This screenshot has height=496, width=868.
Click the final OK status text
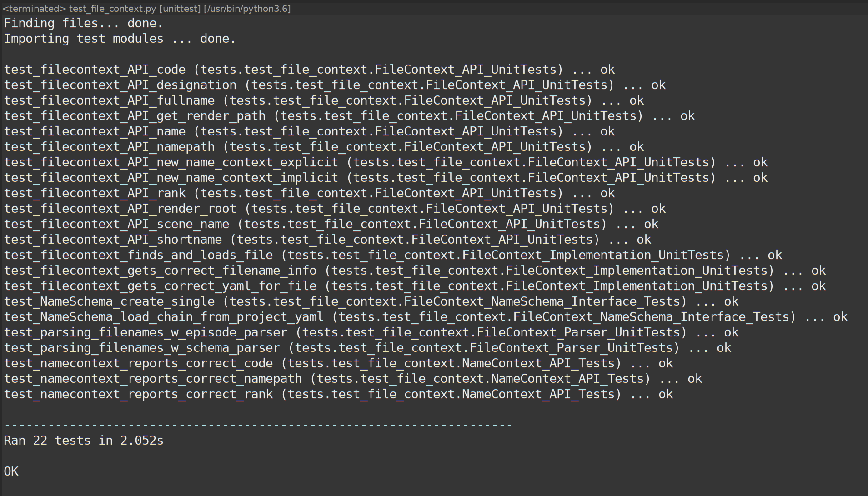coord(11,471)
